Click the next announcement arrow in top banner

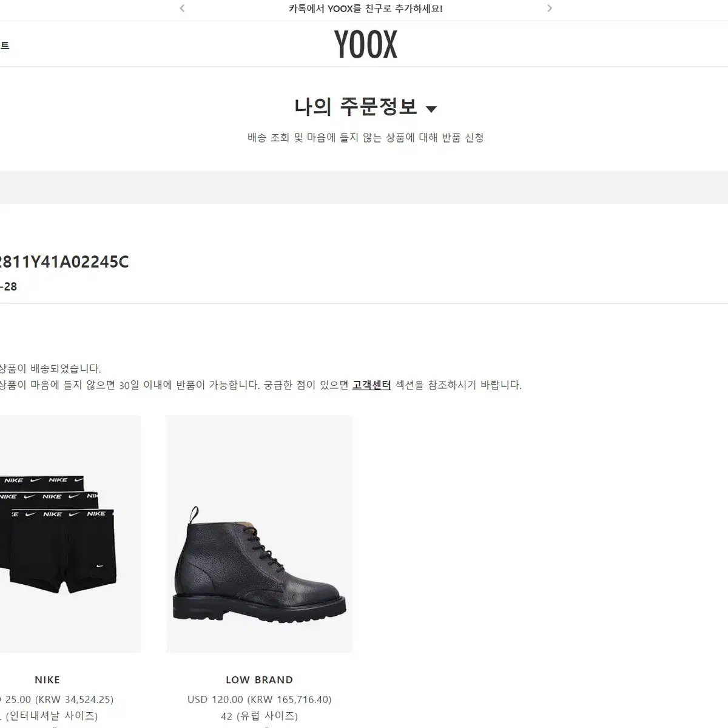550,8
